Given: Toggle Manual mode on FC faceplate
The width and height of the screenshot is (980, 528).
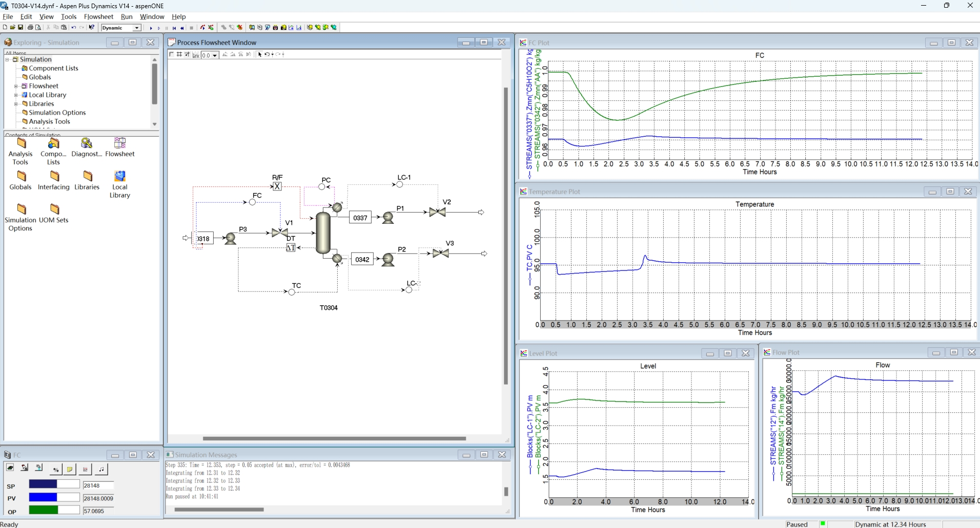Looking at the screenshot, I should coord(24,469).
